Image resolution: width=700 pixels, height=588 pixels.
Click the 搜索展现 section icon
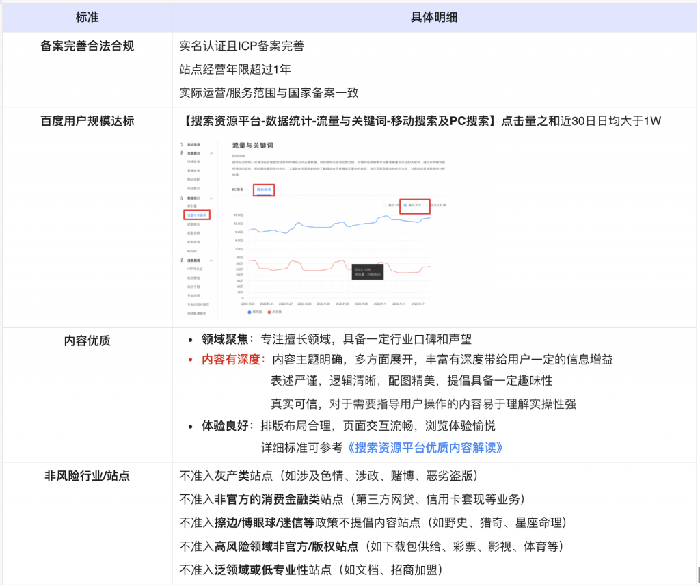(x=182, y=260)
